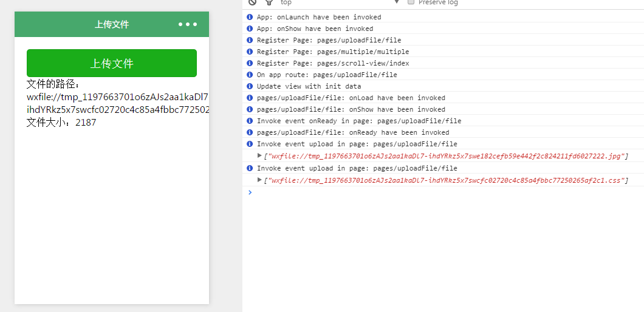This screenshot has height=312, width=644.
Task: Select log 'On app route: pages/uploadFile/file'
Action: coord(327,75)
